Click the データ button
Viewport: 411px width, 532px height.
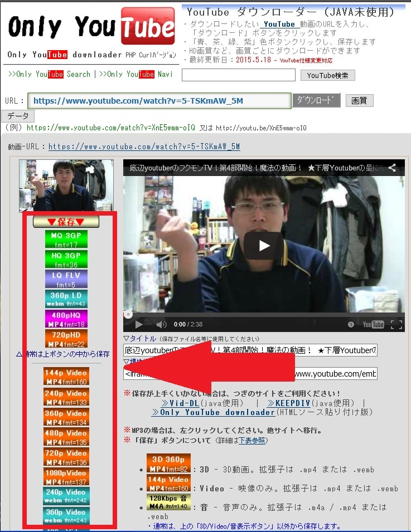18,116
